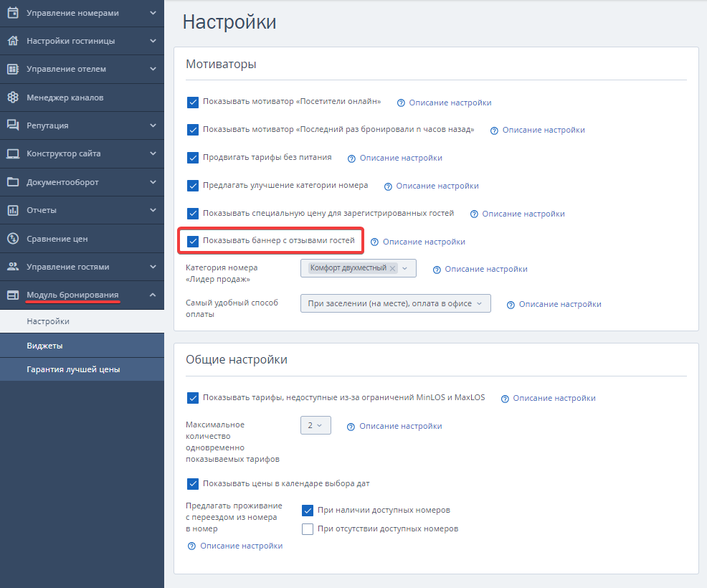Click the people icon beside Управление гостями
Viewport: 707px width, 588px height.
(13, 267)
